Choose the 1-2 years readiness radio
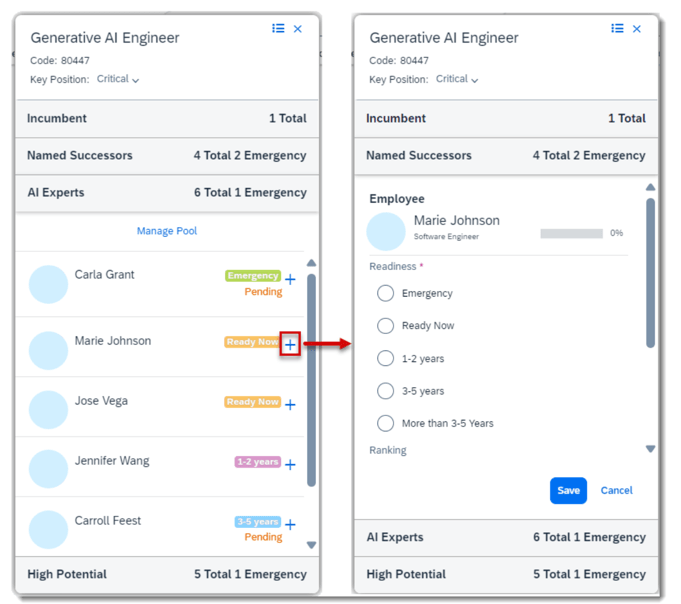 (x=385, y=358)
